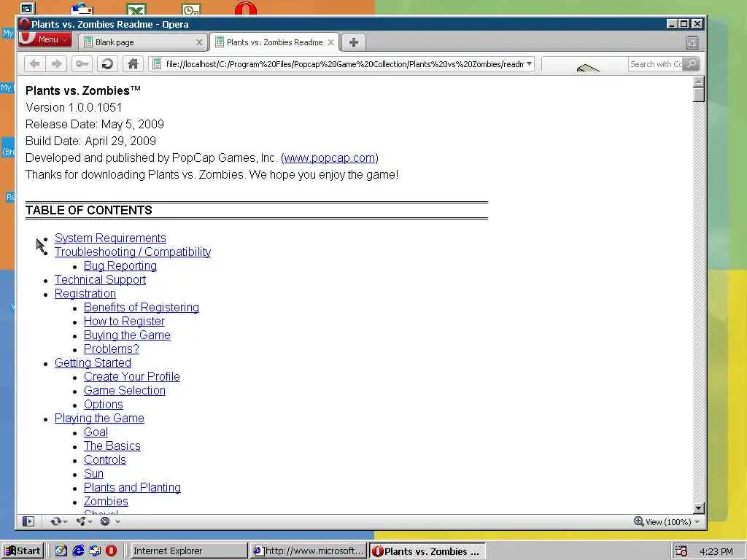
Task: Launch Internet Explorer from quick launch
Action: (x=78, y=551)
